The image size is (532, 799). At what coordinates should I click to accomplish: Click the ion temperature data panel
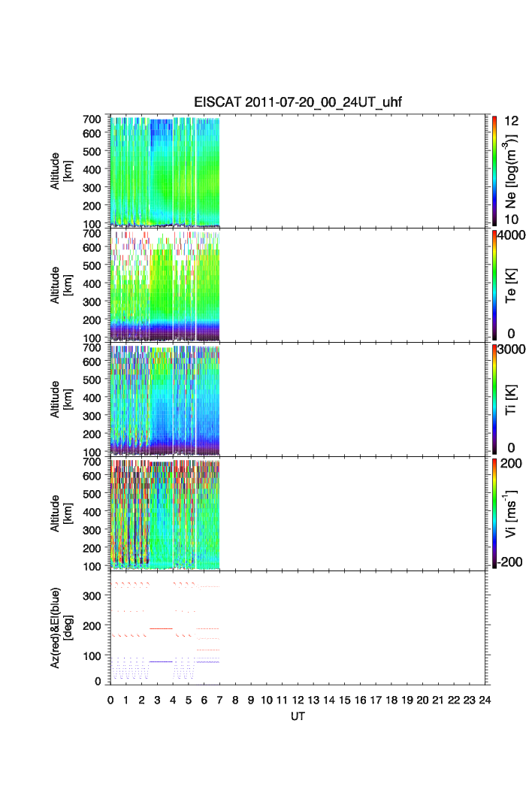click(x=298, y=399)
